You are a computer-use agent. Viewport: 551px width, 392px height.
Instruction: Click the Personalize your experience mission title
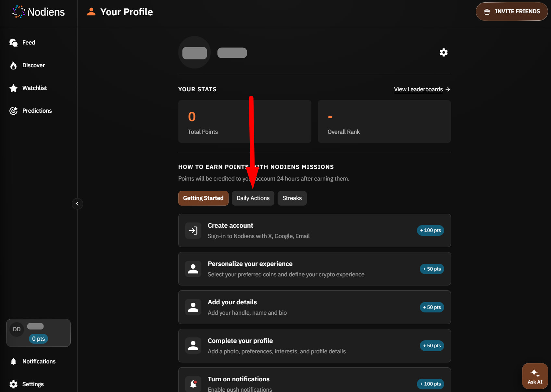point(250,264)
